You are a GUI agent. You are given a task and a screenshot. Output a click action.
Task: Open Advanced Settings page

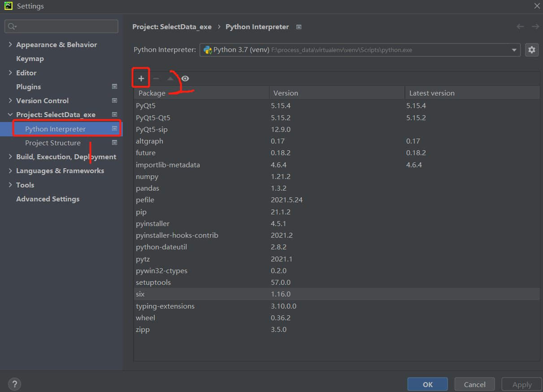pos(48,199)
